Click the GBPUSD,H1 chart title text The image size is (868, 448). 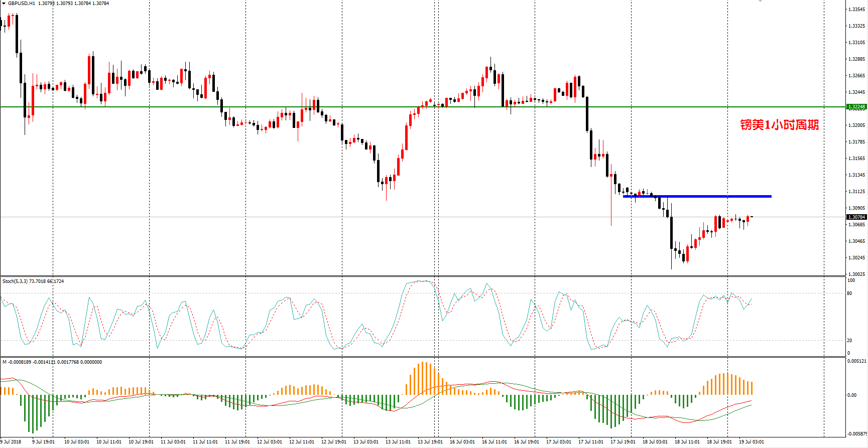[x=22, y=4]
